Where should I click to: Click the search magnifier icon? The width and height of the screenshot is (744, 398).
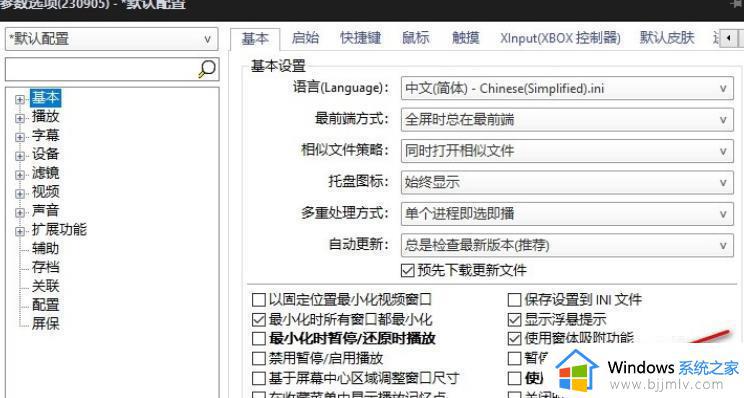pos(206,69)
